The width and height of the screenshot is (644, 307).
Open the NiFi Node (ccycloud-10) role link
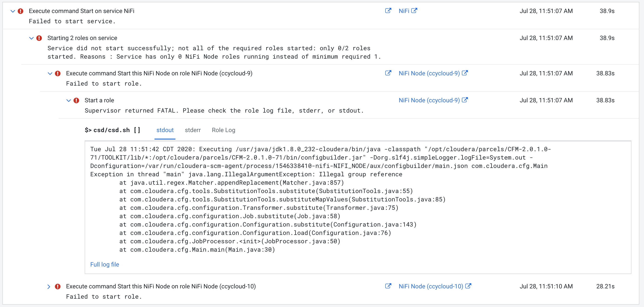coord(431,286)
